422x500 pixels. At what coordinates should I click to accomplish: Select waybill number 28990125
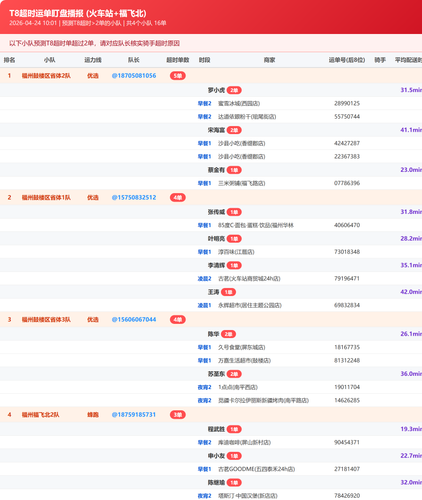coord(347,103)
